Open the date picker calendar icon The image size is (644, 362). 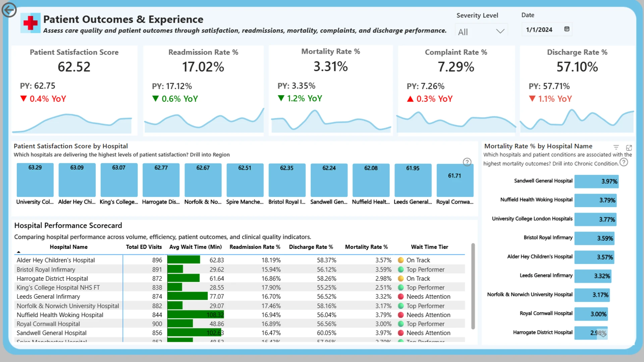click(567, 29)
